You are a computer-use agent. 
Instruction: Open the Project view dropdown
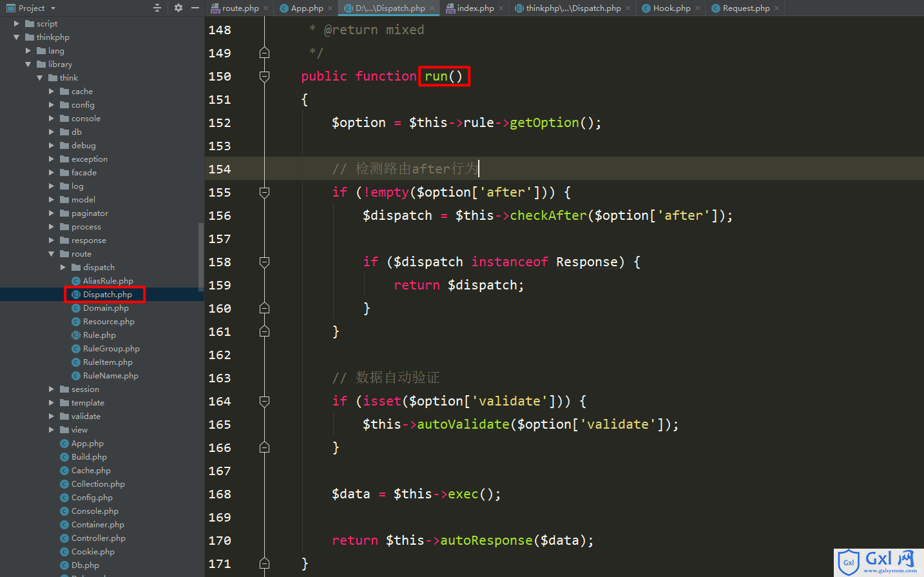click(x=53, y=8)
